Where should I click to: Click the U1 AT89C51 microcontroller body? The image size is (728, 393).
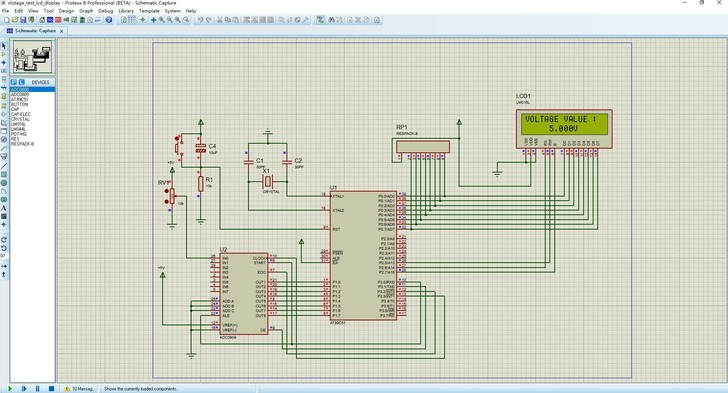pyautogui.click(x=364, y=255)
